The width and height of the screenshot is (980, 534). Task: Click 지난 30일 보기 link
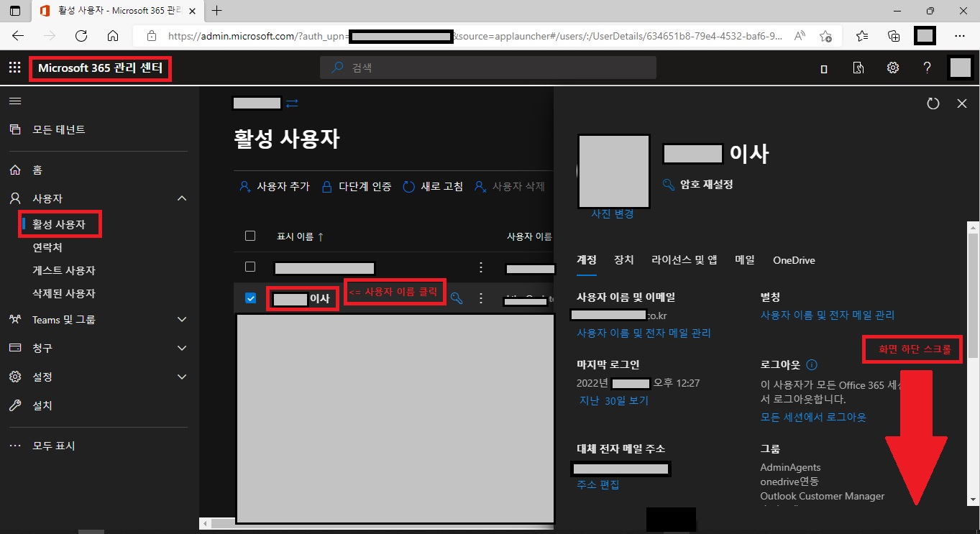click(x=614, y=400)
